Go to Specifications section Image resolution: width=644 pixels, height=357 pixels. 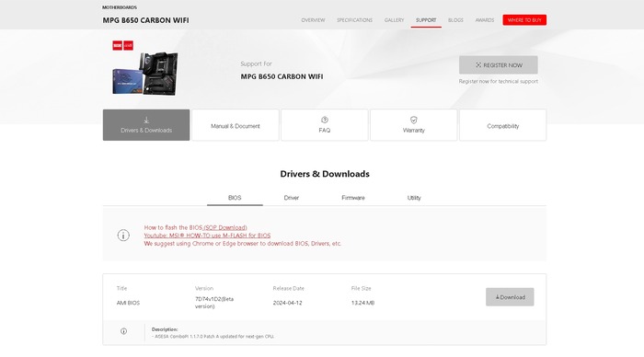(354, 20)
